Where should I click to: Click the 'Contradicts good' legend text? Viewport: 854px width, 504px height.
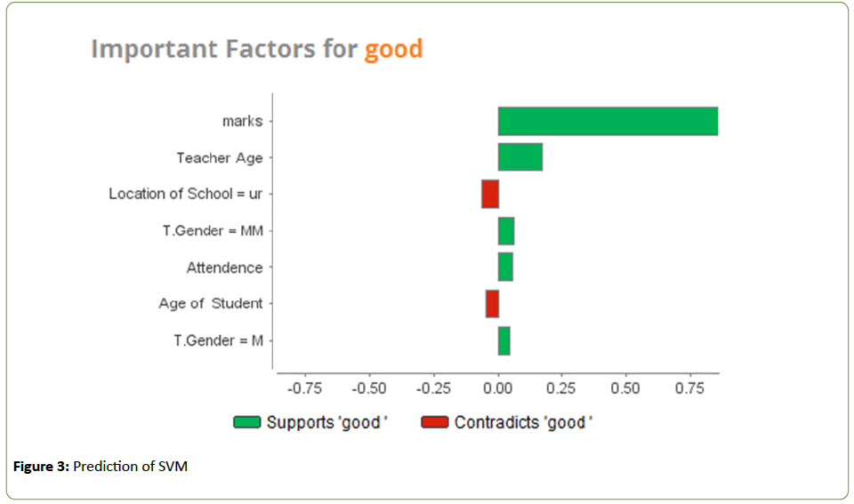(x=523, y=422)
